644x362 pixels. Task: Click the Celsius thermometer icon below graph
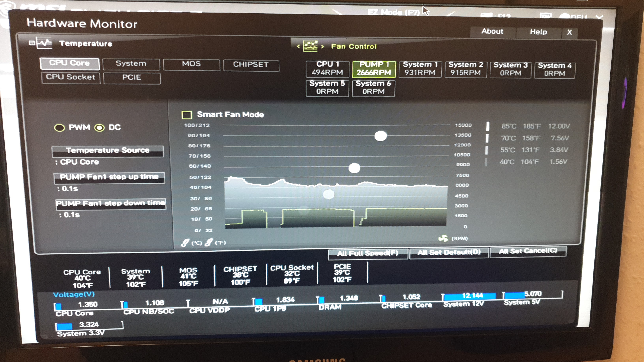coord(185,243)
